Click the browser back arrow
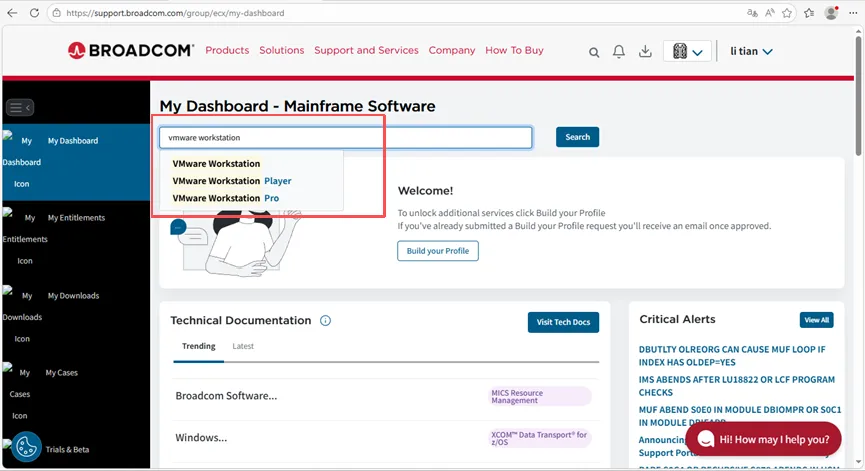 (x=12, y=13)
